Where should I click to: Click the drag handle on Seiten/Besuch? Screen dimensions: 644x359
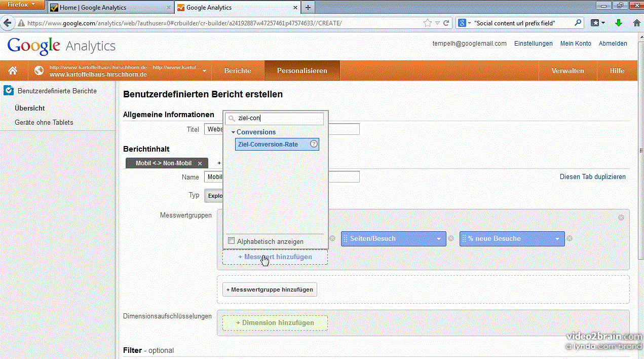tap(346, 238)
